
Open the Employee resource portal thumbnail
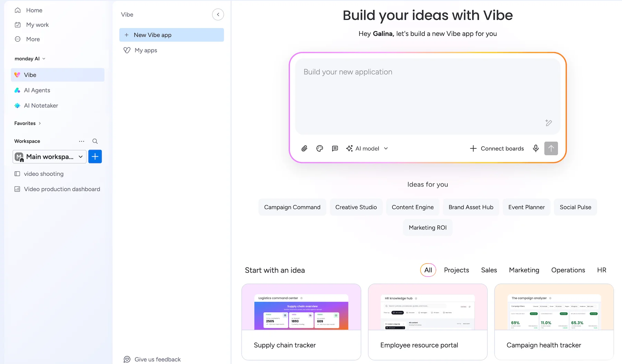[x=428, y=307]
